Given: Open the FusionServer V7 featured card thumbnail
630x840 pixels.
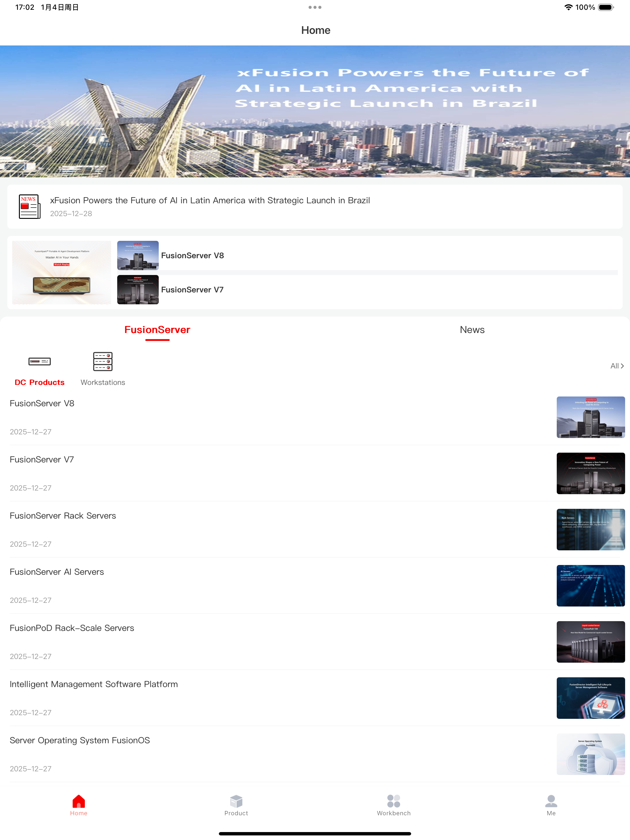Looking at the screenshot, I should pyautogui.click(x=138, y=289).
